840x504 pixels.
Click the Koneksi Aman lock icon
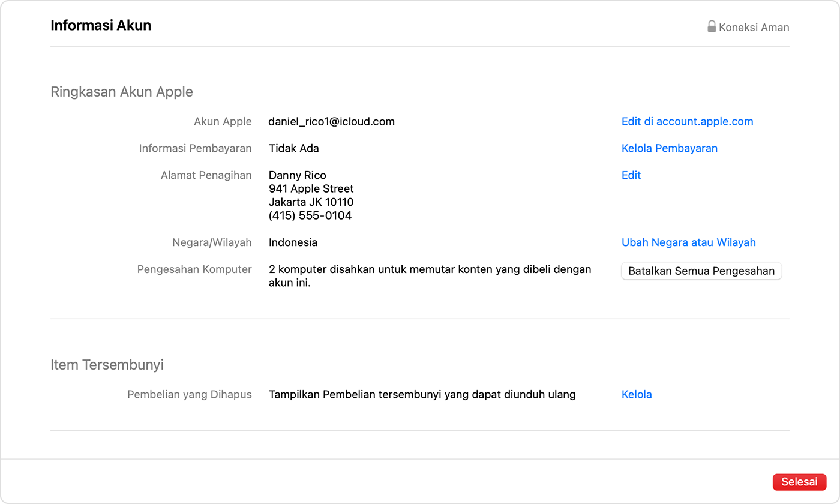point(712,26)
